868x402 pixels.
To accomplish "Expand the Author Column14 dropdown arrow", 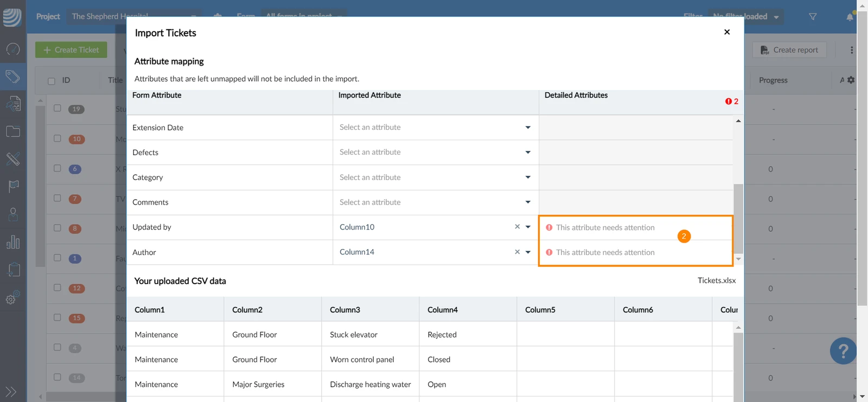I will click(528, 252).
